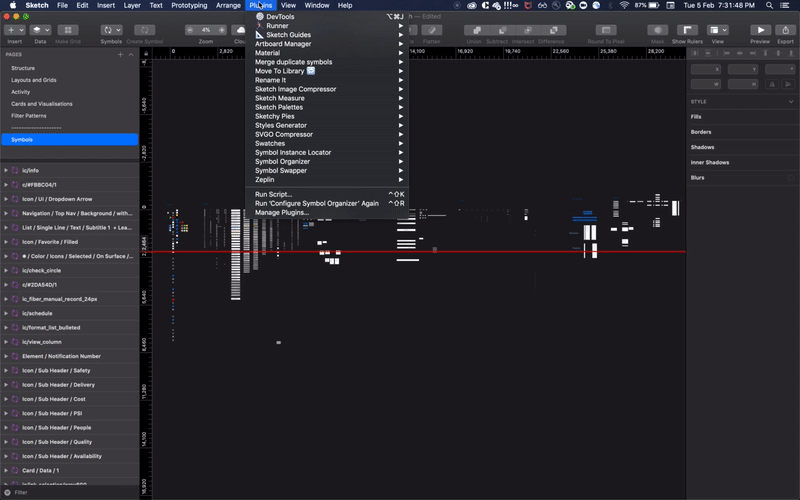This screenshot has height=500, width=800.
Task: Zoom in with the plus button
Action: [x=221, y=30]
